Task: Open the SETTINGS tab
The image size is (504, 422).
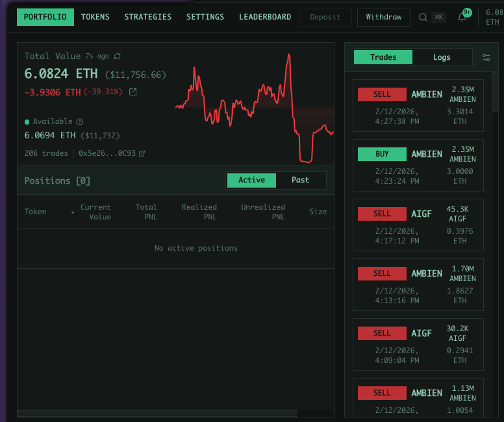Action: pyautogui.click(x=205, y=17)
